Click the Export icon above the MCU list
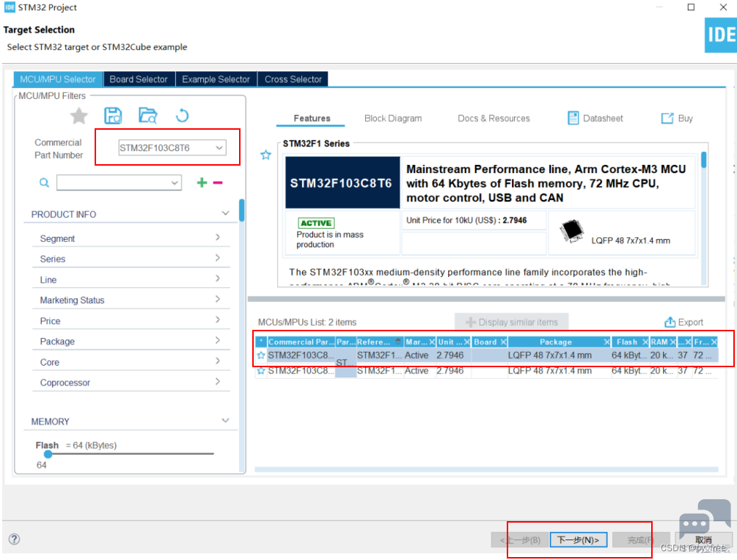This screenshot has width=737, height=560. coord(670,323)
